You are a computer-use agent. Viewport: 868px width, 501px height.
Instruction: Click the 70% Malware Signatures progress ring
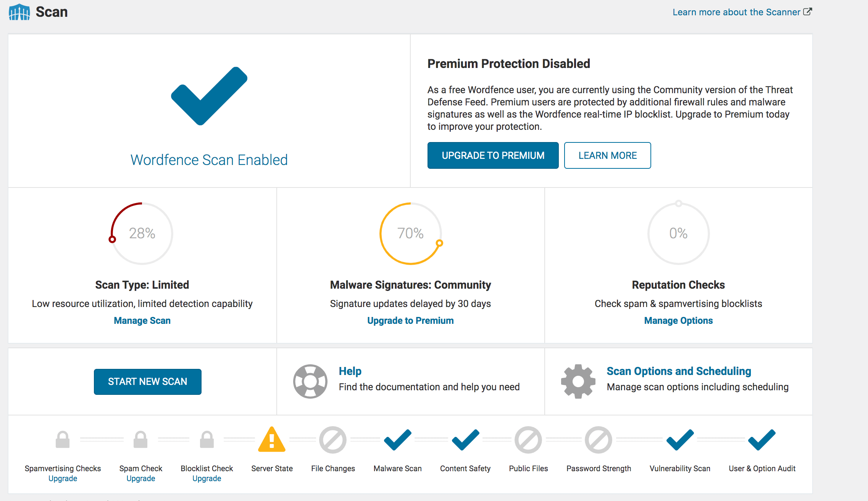point(411,234)
